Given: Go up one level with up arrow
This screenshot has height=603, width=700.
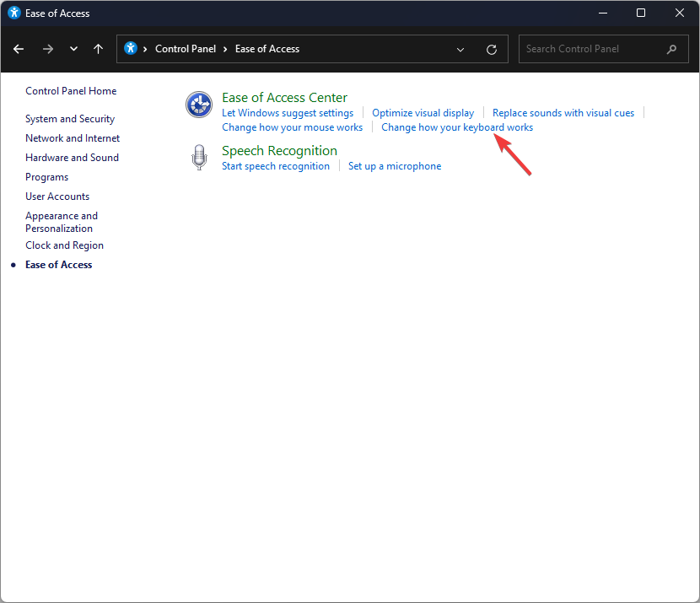Looking at the screenshot, I should click(98, 49).
